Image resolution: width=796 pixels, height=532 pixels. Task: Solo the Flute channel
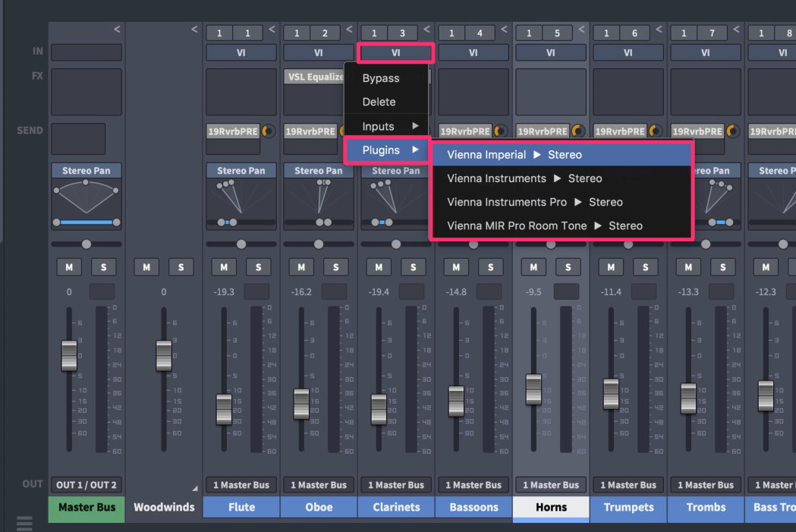click(259, 268)
